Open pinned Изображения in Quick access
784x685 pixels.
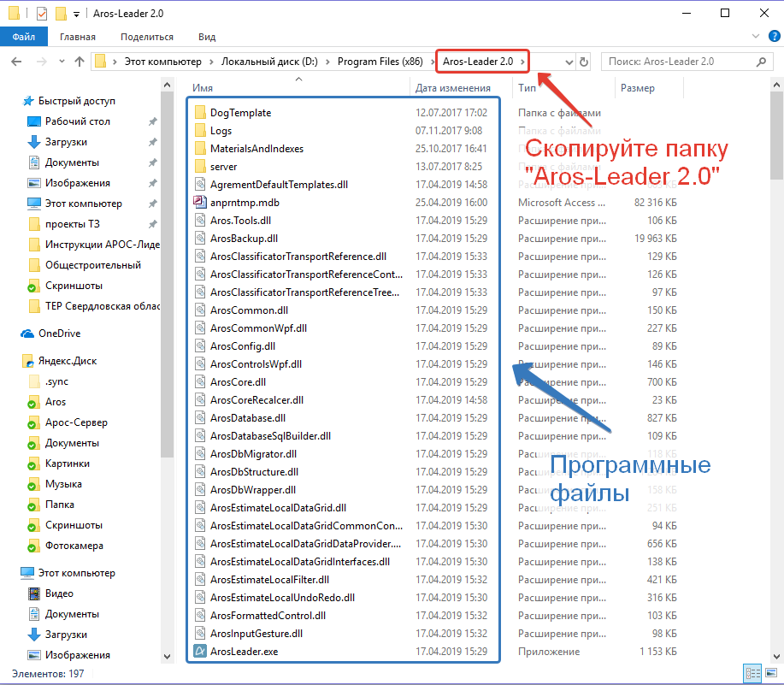click(78, 182)
